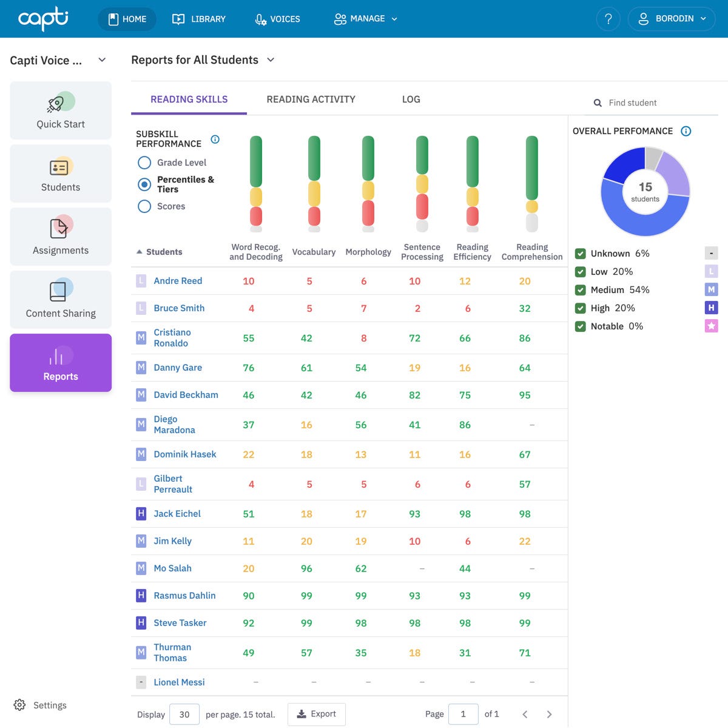728x728 pixels.
Task: Click the High tier H badge in legend
Action: pyautogui.click(x=712, y=308)
